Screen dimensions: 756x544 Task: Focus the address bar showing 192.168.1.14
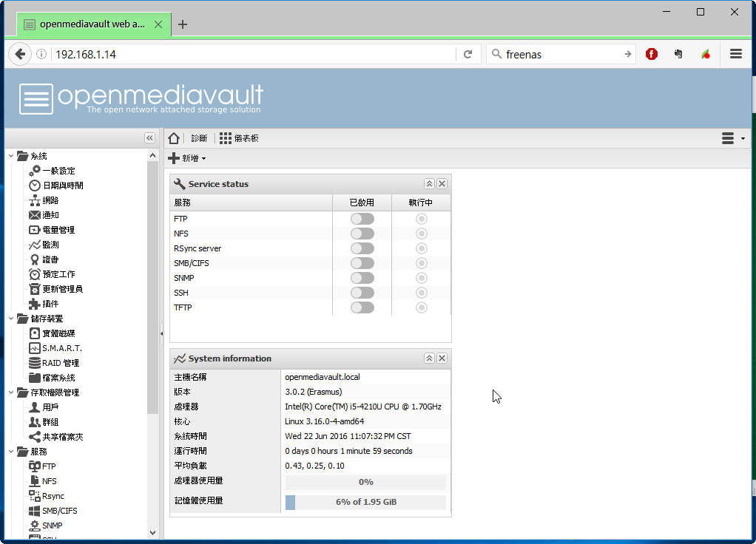(254, 55)
